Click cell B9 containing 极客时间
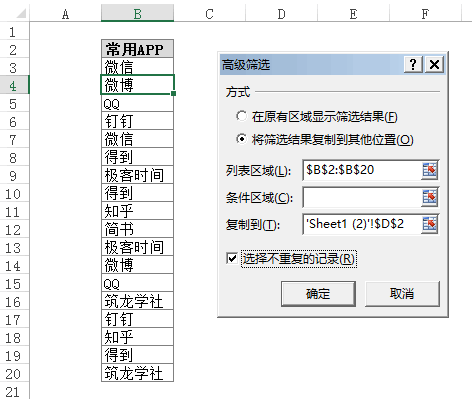Image resolution: width=472 pixels, height=399 pixels. [x=137, y=175]
